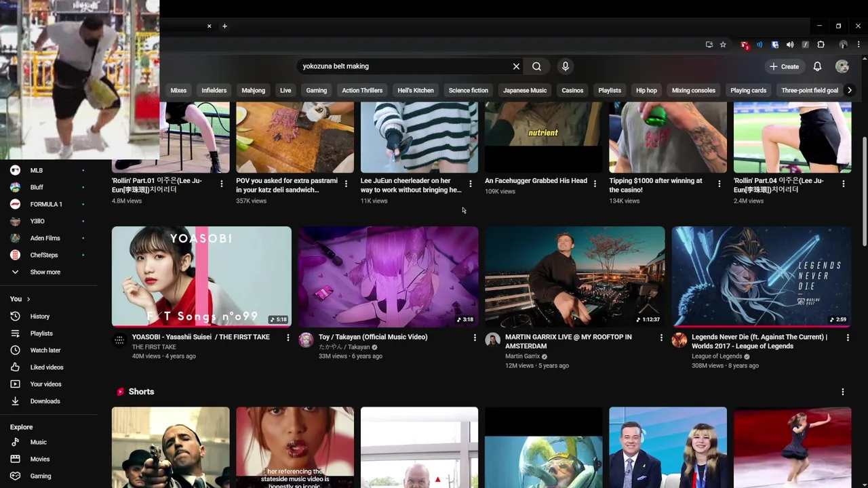868x488 pixels.
Task: Click the page vertical scrollbar thumb
Action: [864, 191]
